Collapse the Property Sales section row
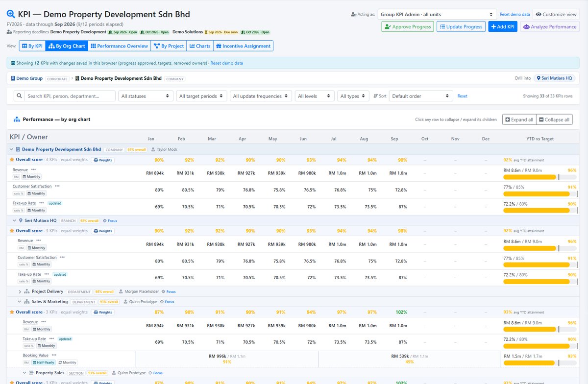Image resolution: width=588 pixels, height=384 pixels. (x=24, y=373)
